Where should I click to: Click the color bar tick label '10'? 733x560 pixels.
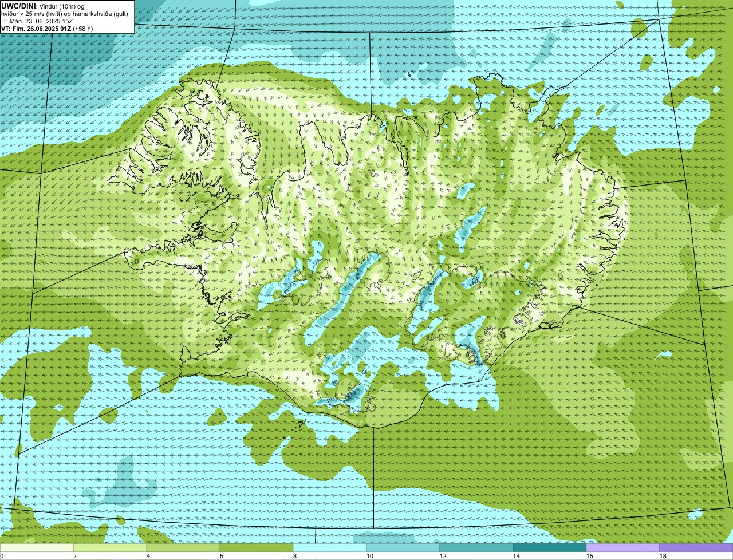(370, 556)
